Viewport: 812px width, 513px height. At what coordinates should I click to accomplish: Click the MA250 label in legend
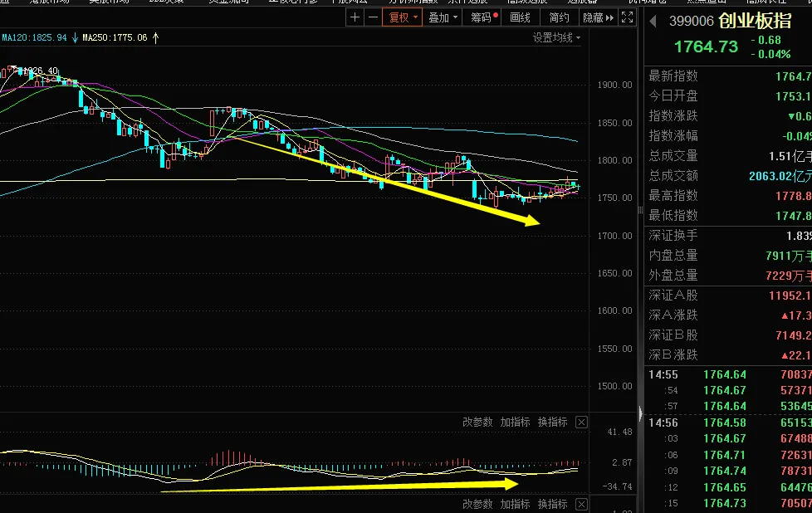(115, 38)
